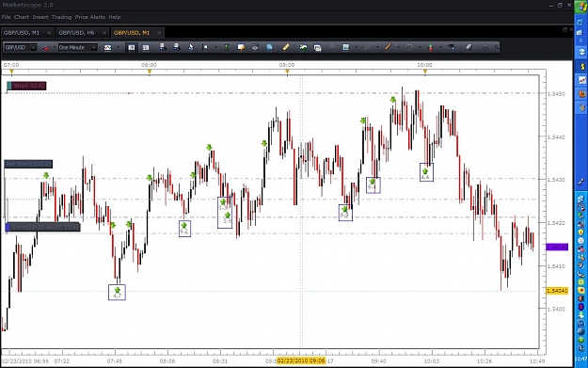The image size is (588, 368).
Task: Click the yellow 1.54041 price tag
Action: pyautogui.click(x=557, y=291)
